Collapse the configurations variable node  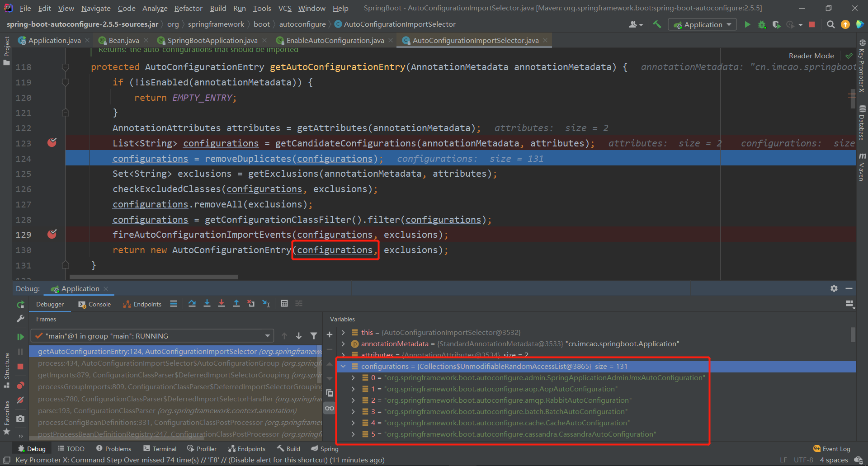(x=344, y=367)
